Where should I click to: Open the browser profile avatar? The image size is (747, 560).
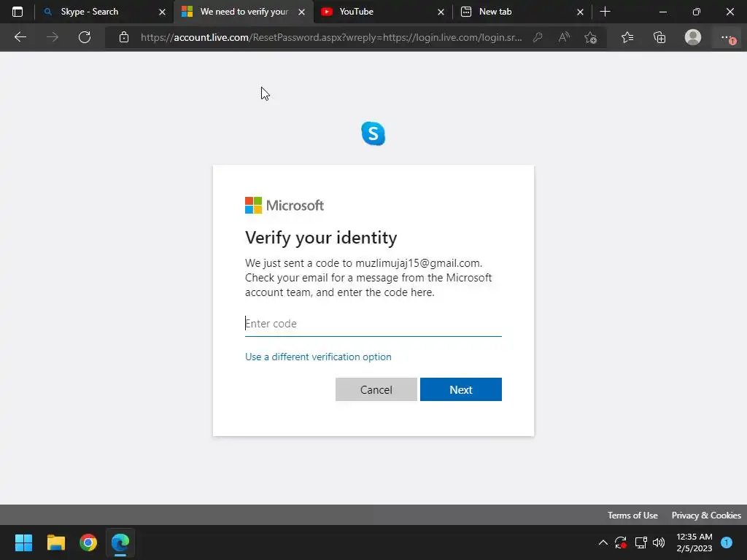[x=693, y=37]
